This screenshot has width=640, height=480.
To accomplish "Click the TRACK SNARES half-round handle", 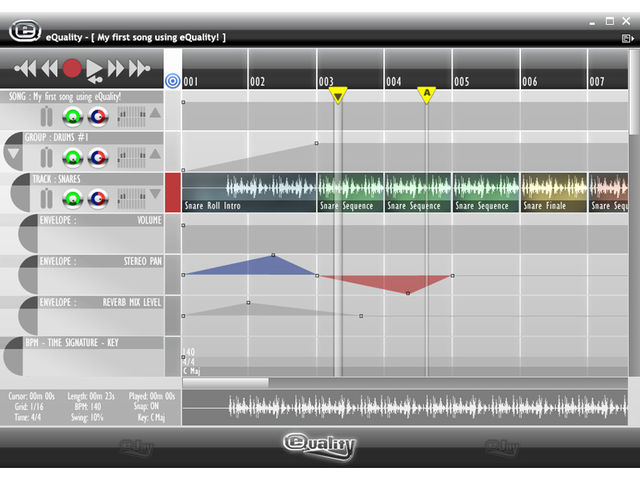I will click(x=20, y=192).
